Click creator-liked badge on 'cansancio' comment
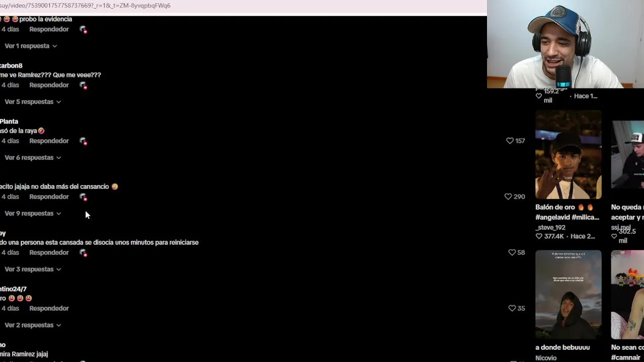The image size is (644, 362). point(84,197)
